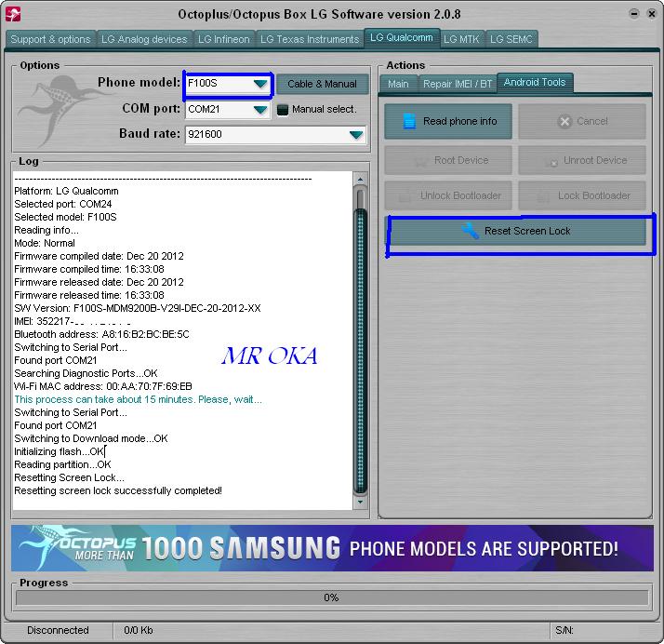Screen dimensions: 664x644
Task: Click the X icon on the Cancel button
Action: 564,122
